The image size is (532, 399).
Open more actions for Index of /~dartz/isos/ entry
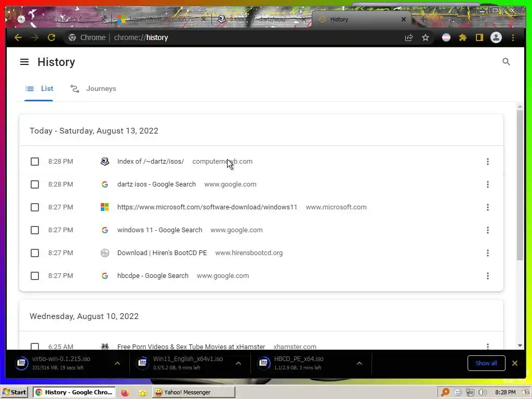[487, 162]
